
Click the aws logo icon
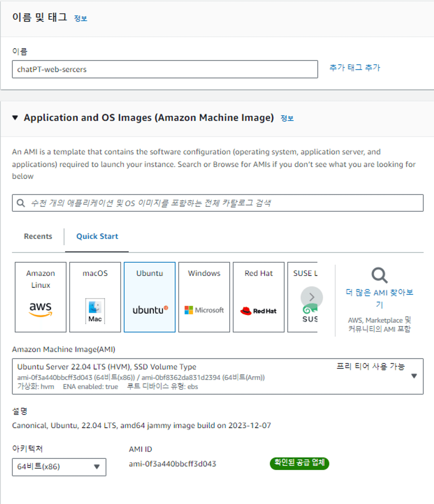pyautogui.click(x=40, y=309)
